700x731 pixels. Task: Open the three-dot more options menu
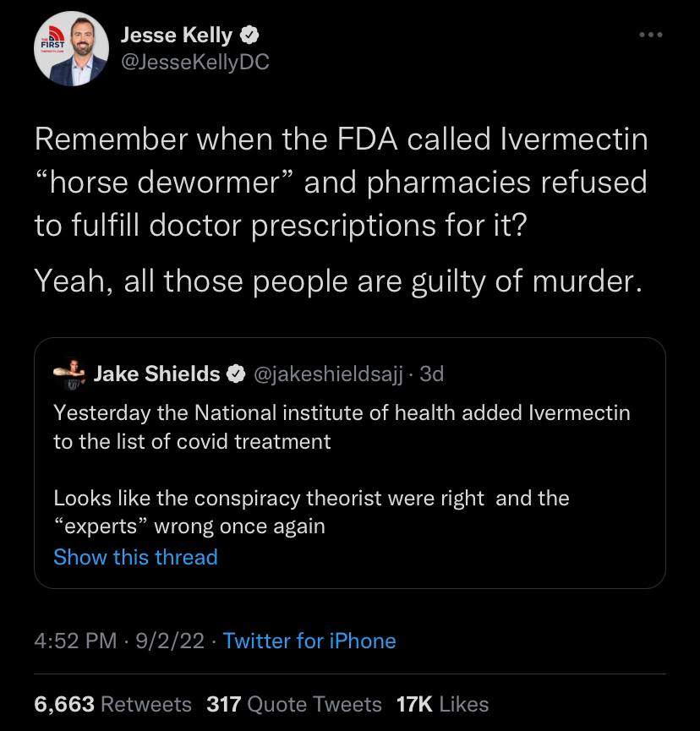tap(651, 35)
